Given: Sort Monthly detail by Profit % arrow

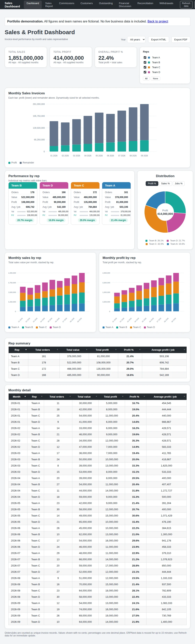Looking at the screenshot, I should pyautogui.click(x=144, y=396).
